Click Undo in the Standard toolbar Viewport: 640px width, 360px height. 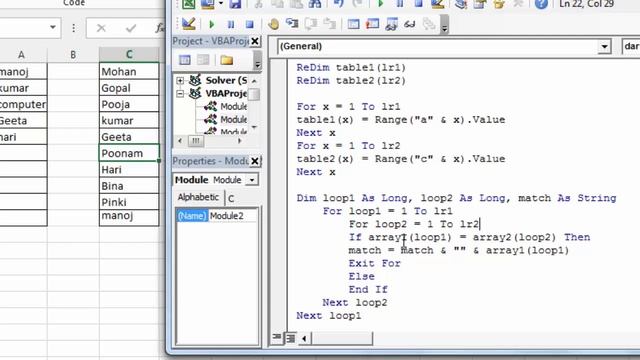coord(338,4)
